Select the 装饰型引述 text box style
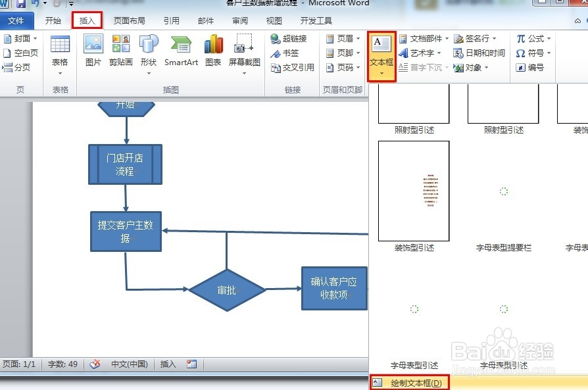The width and height of the screenshot is (588, 390). click(413, 191)
